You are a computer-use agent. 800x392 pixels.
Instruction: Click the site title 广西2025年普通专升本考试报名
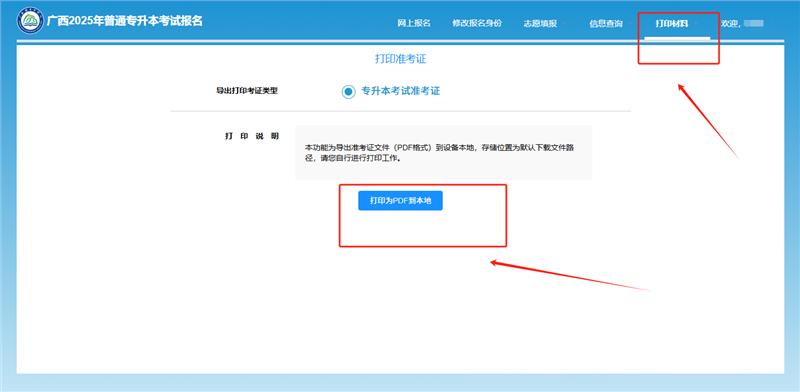pos(124,21)
